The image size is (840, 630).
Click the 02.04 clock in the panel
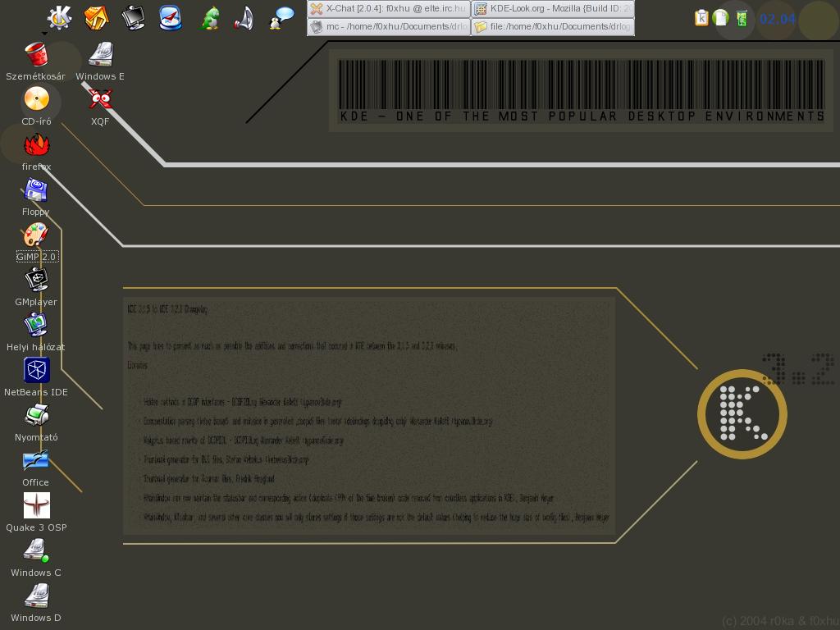tap(778, 20)
